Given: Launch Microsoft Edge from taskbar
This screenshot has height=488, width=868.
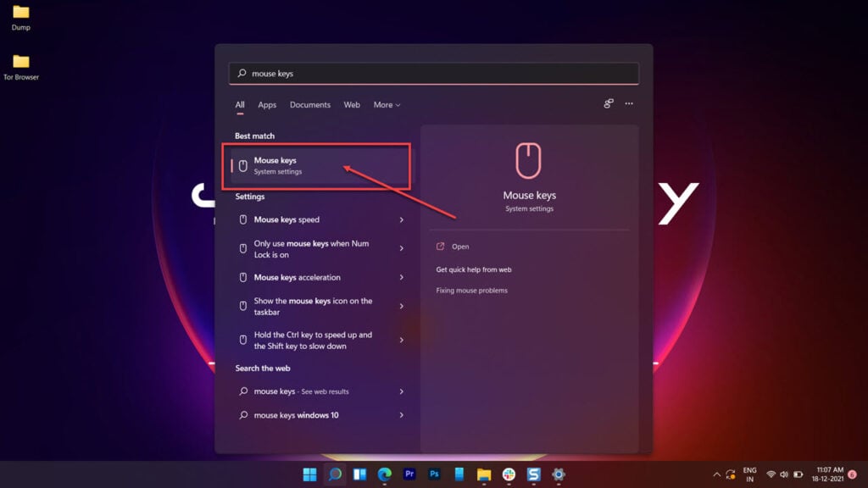Looking at the screenshot, I should tap(384, 474).
